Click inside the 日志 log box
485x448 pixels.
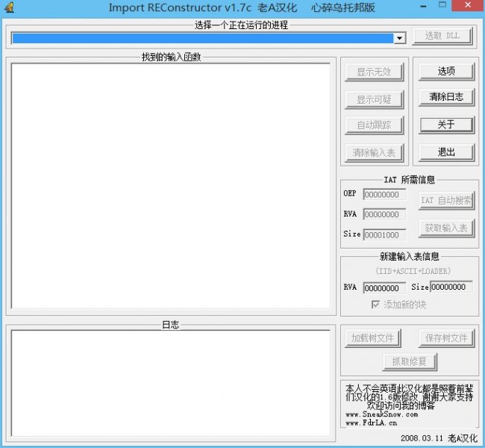[171, 383]
